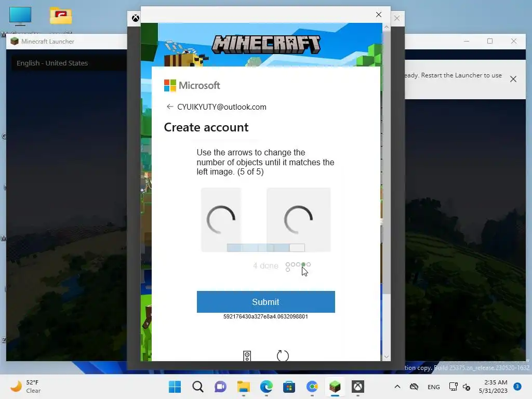Open File Explorer from taskbar
The image size is (532, 399).
coord(243,387)
